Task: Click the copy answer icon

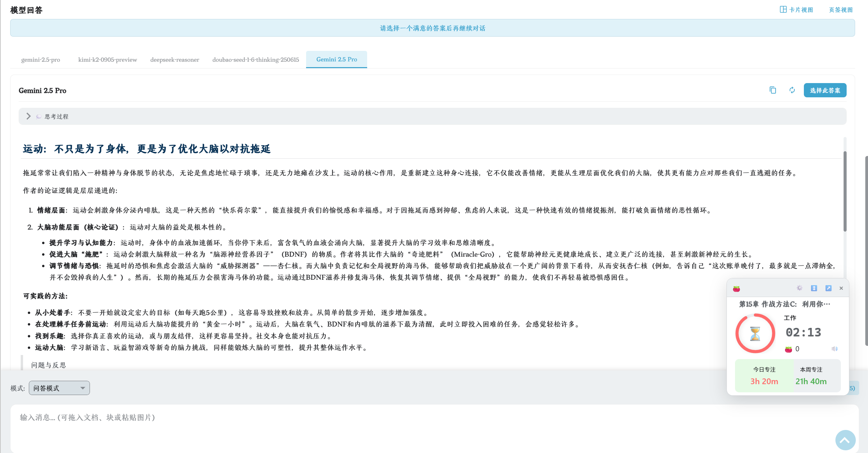Action: (x=773, y=90)
